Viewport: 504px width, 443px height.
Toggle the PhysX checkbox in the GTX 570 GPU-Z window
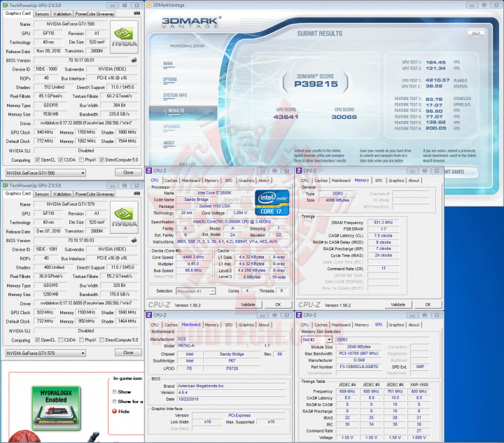pyautogui.click(x=82, y=339)
